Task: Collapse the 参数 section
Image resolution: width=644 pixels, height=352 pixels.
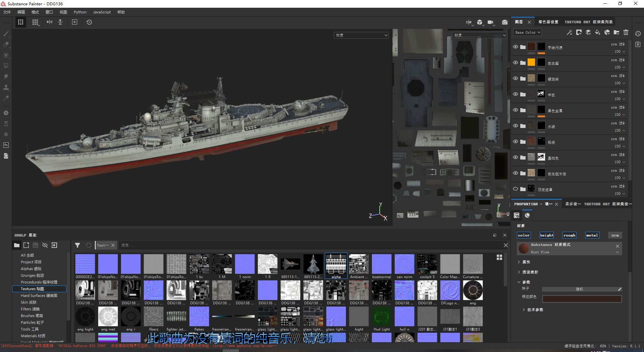Action: 519,282
